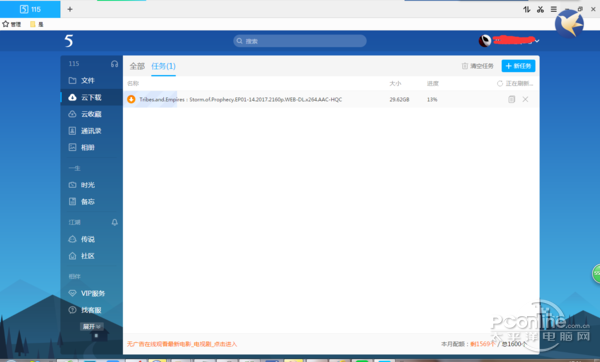Viewport: 600px width, 362px height.
Task: Open the yellow bookmark folder in bookmarks bar
Action: [x=37, y=24]
